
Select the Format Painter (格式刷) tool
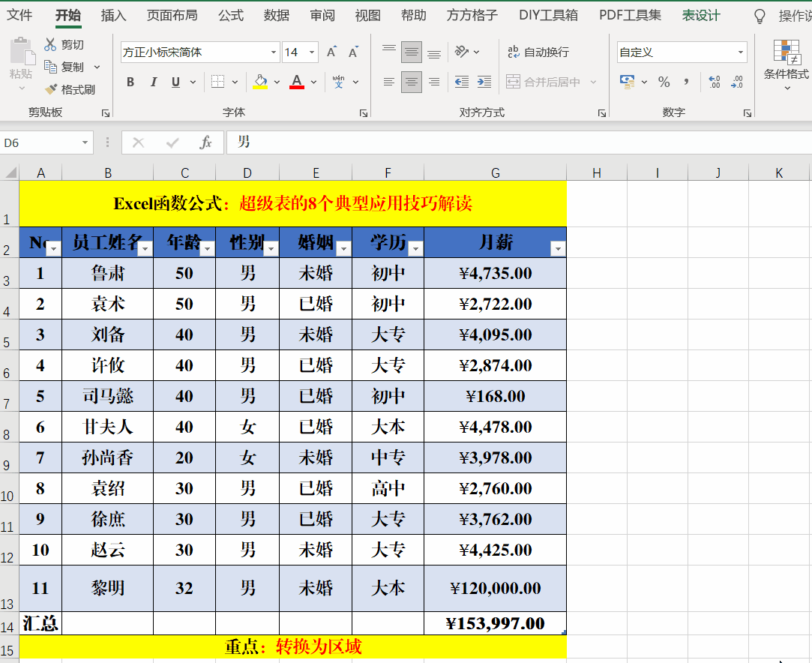tap(51, 89)
